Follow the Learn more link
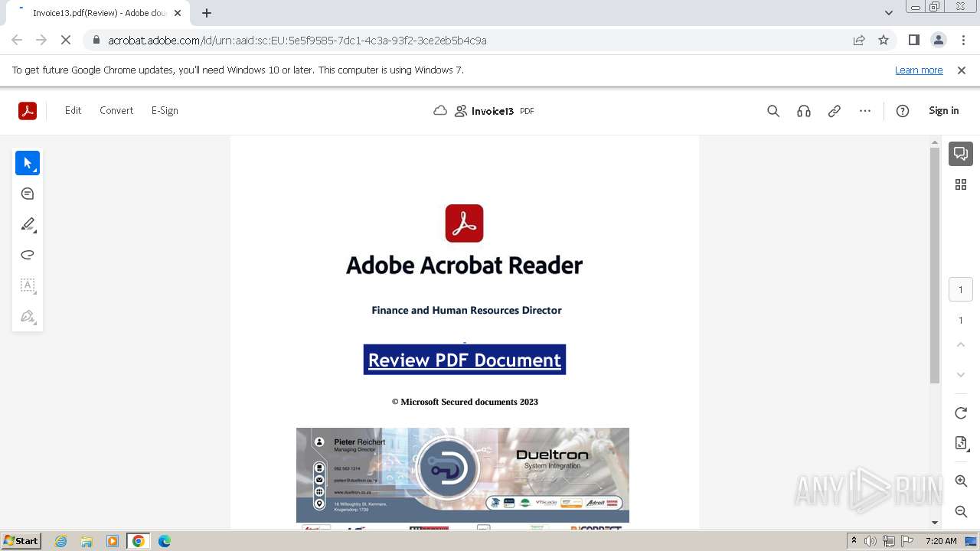The height and width of the screenshot is (551, 980). [919, 70]
